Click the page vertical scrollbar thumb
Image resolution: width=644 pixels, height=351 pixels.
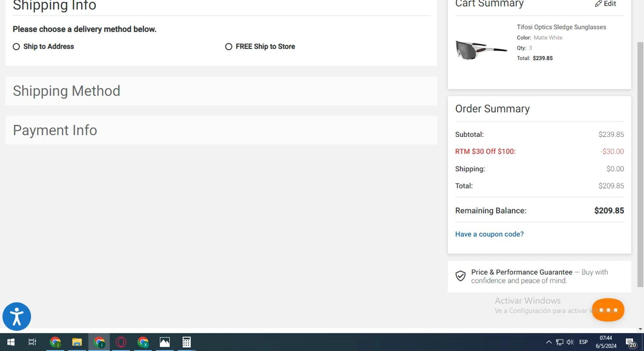640,164
